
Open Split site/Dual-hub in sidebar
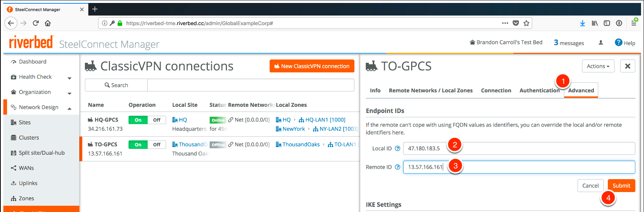pos(42,153)
